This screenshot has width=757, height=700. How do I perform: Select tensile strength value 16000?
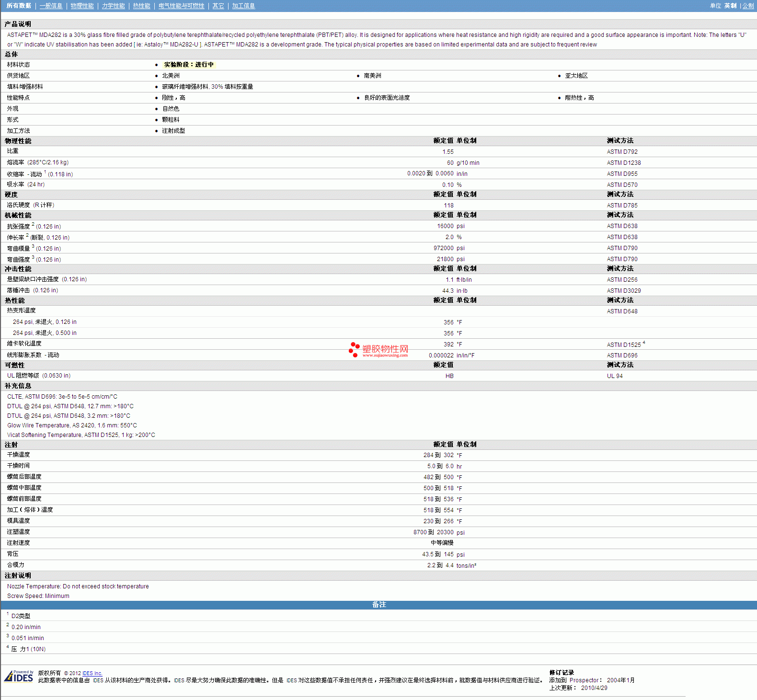click(x=445, y=226)
